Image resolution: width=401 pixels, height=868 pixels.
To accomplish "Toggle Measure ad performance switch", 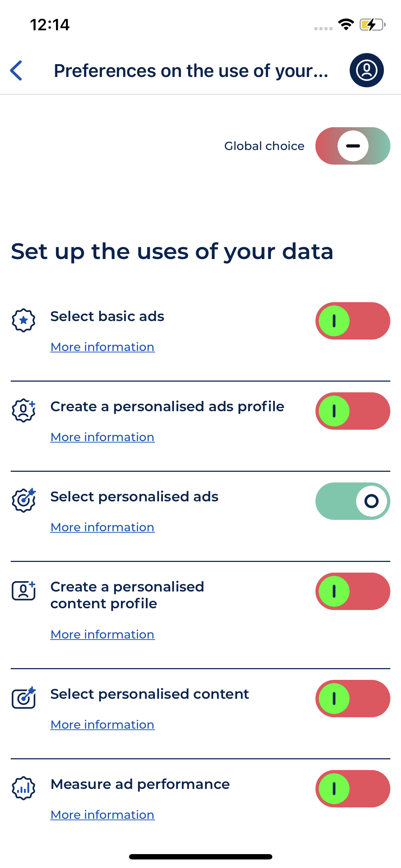I will 353,789.
